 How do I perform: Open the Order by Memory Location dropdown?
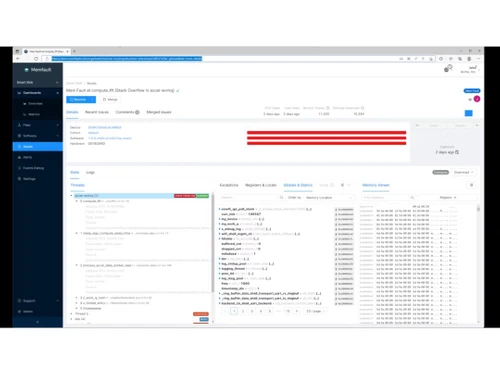(x=328, y=198)
